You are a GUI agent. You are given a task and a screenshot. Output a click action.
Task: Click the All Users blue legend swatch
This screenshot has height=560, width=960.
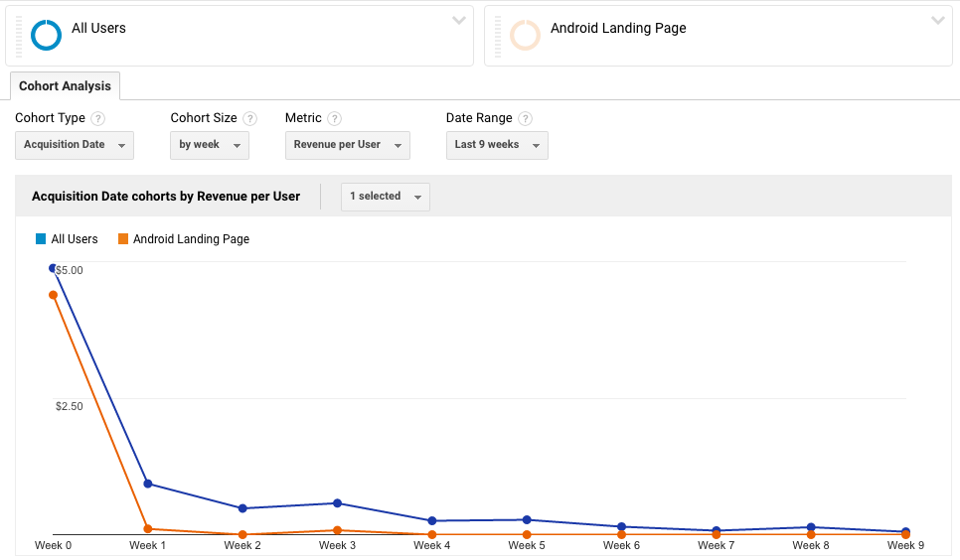41,239
